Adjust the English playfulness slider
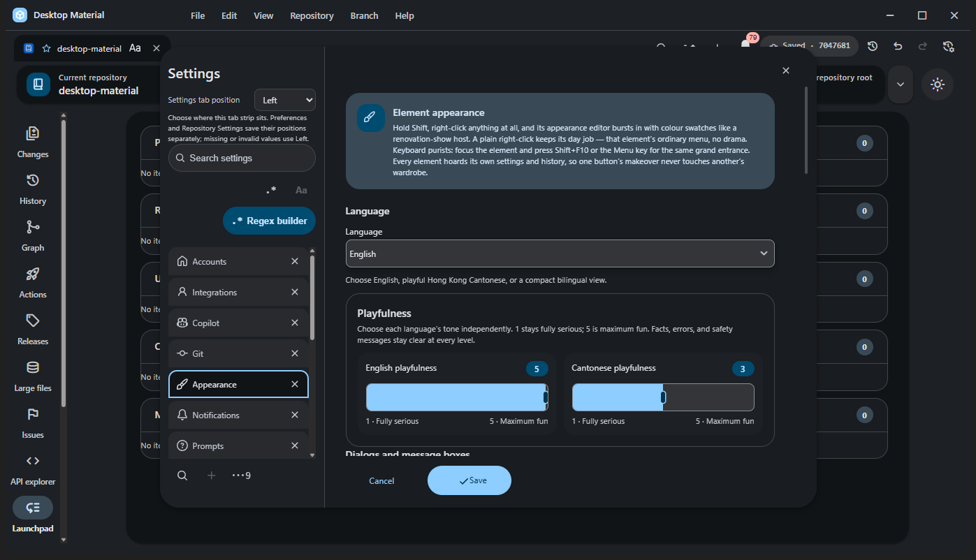 point(457,397)
